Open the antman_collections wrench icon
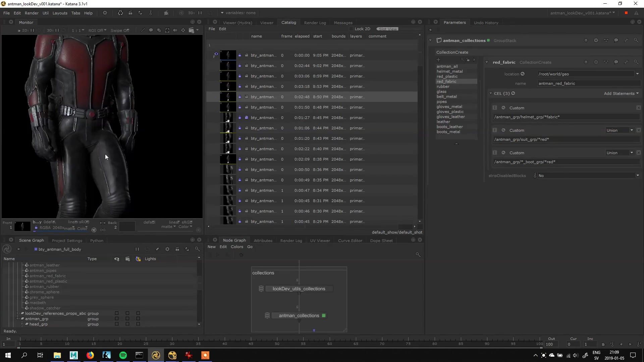 pos(626,41)
